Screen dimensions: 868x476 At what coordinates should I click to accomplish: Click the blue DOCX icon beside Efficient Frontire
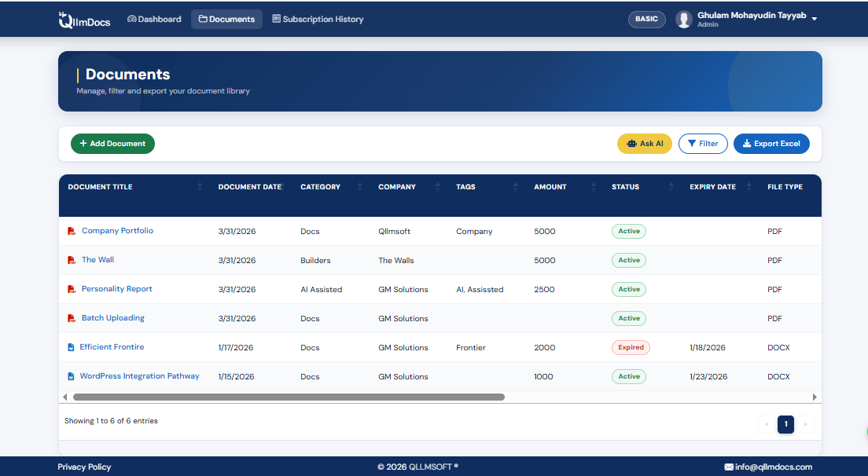click(x=71, y=346)
